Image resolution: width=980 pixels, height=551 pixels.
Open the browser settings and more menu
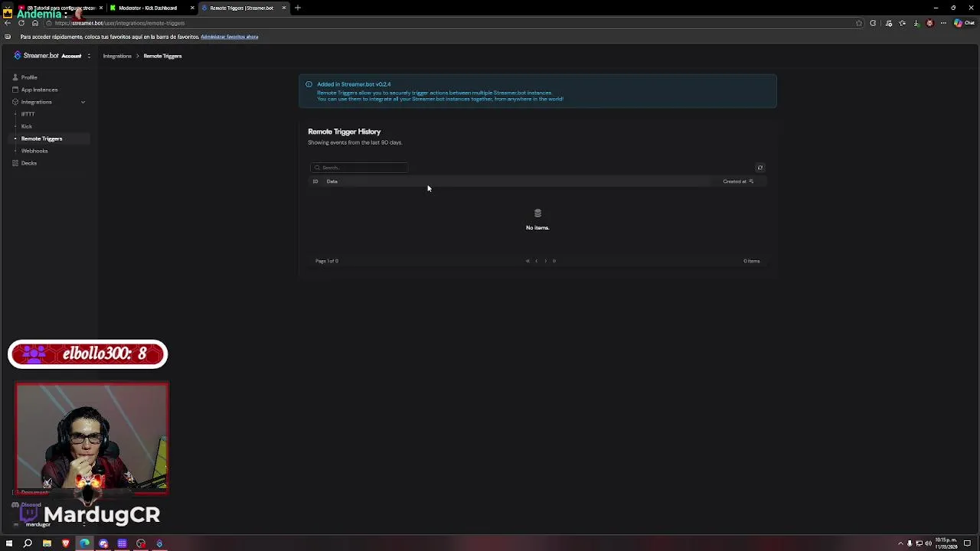point(945,23)
